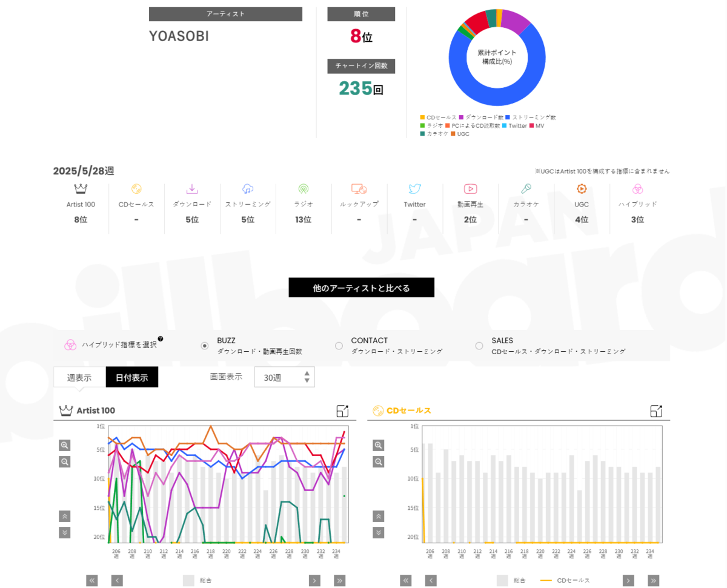Image resolution: width=727 pixels, height=588 pixels.
Task: Click the ラジオ 13位 rank value
Action: [x=304, y=220]
